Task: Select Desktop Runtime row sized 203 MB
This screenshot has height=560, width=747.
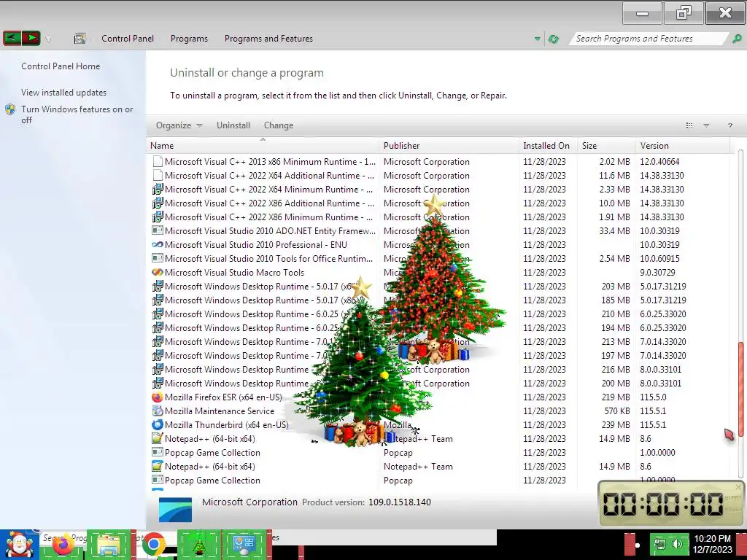Action: [x=438, y=286]
